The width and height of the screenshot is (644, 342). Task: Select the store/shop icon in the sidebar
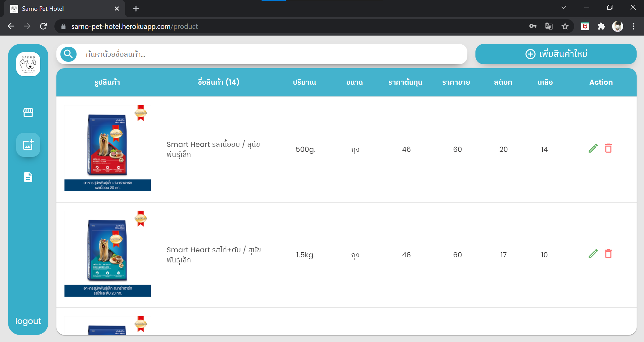click(28, 113)
